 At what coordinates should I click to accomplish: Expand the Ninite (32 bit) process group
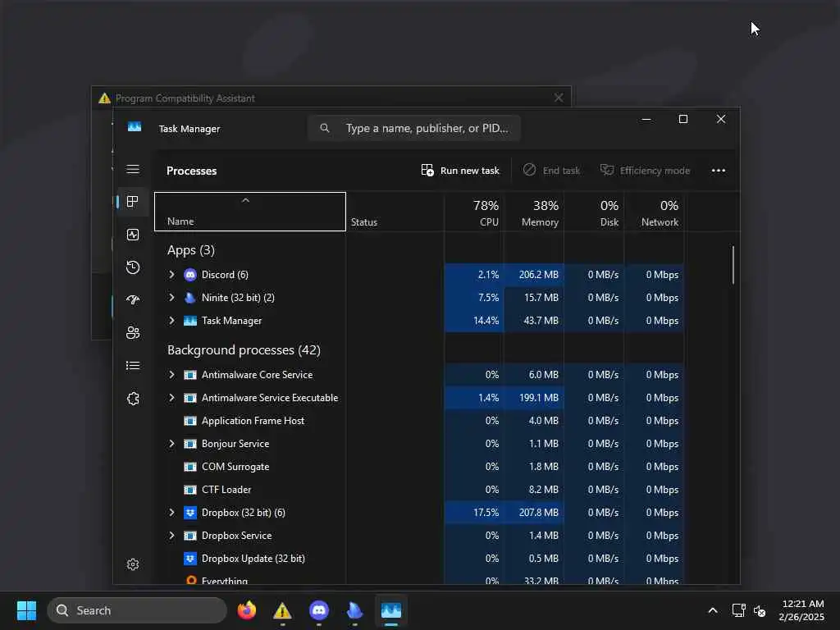point(172,298)
